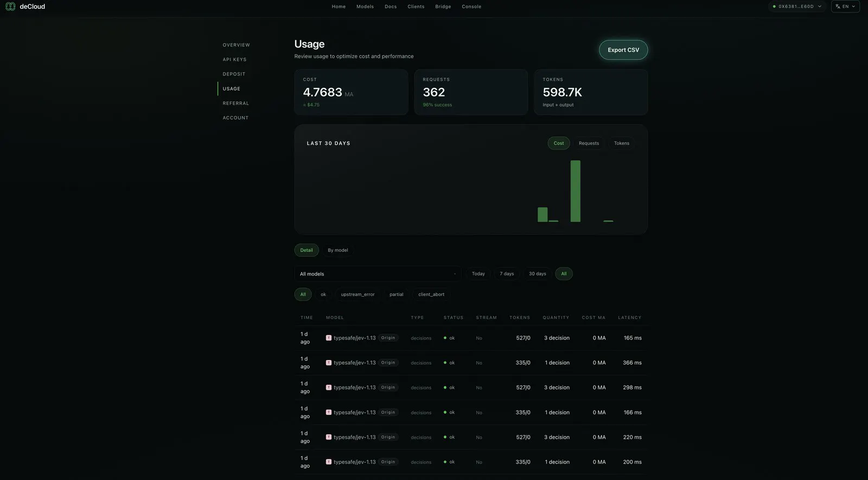Click the model icon in the 298 ms row

(329, 387)
